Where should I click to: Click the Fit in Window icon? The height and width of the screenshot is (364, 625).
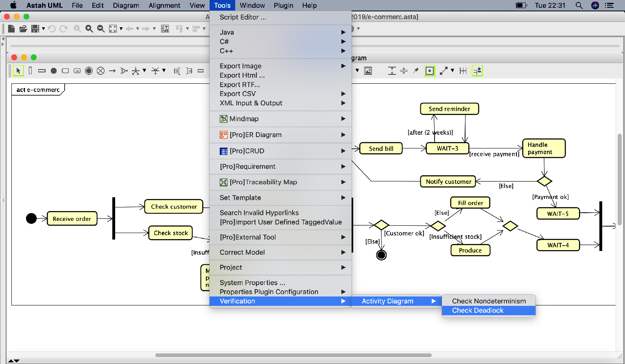coord(113,28)
